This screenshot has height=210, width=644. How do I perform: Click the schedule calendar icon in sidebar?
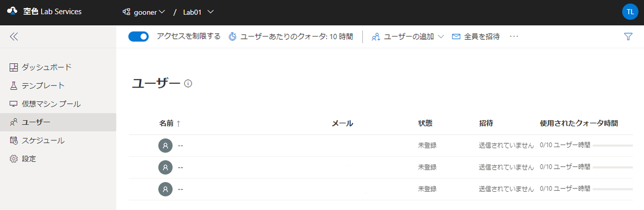pyautogui.click(x=14, y=140)
